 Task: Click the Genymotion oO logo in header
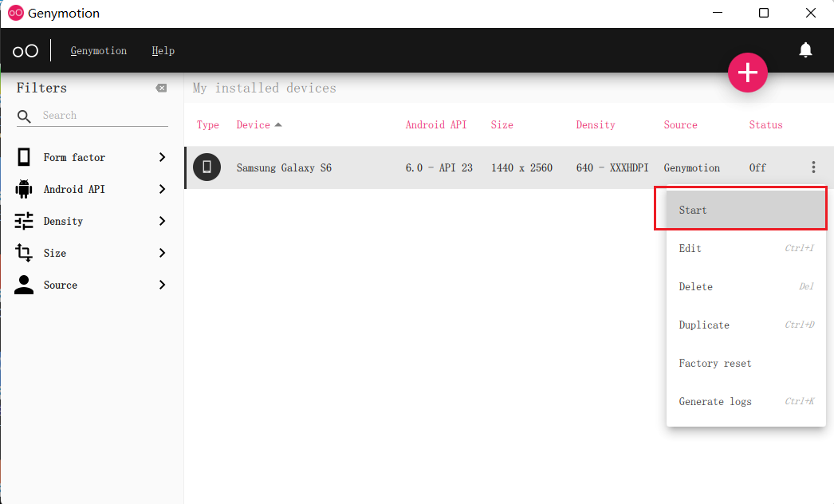pos(26,50)
